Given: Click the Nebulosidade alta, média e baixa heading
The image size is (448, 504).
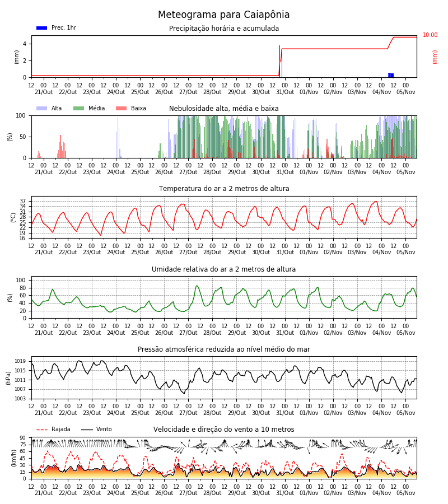Looking at the screenshot, I should click(x=223, y=109).
